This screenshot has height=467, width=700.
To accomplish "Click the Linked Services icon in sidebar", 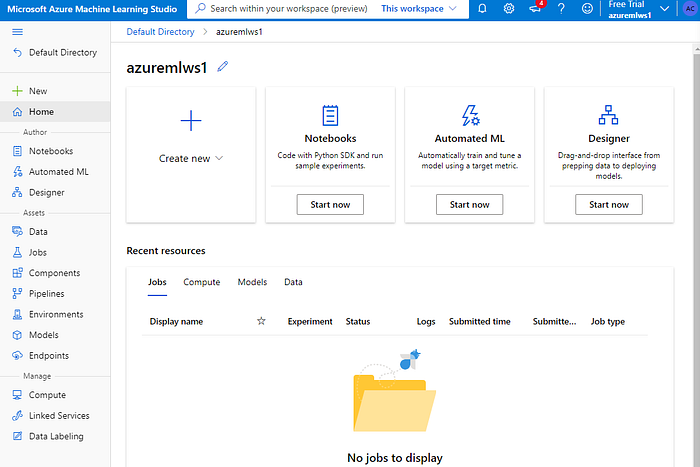I will (x=17, y=415).
